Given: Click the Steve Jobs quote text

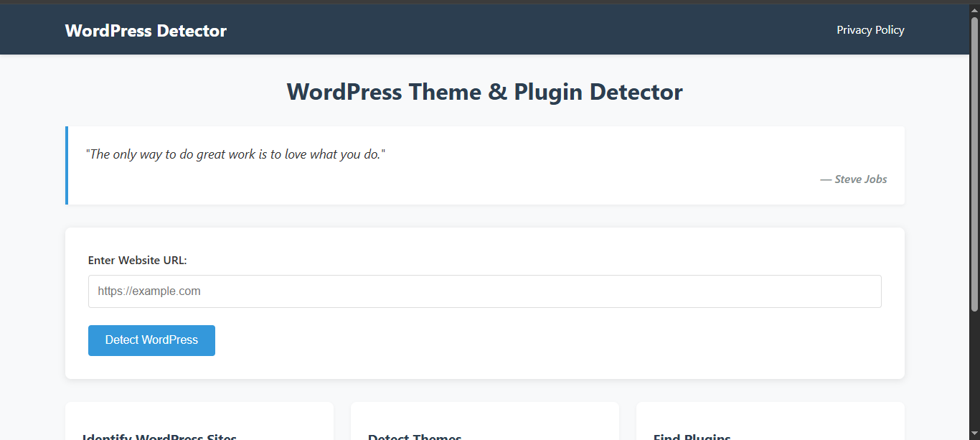Looking at the screenshot, I should tap(235, 154).
